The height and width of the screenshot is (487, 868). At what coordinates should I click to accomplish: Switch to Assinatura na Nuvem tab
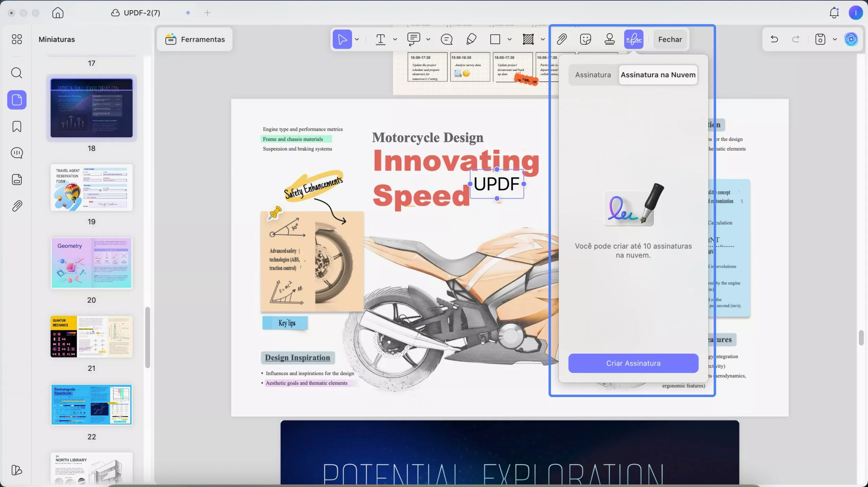pyautogui.click(x=658, y=75)
